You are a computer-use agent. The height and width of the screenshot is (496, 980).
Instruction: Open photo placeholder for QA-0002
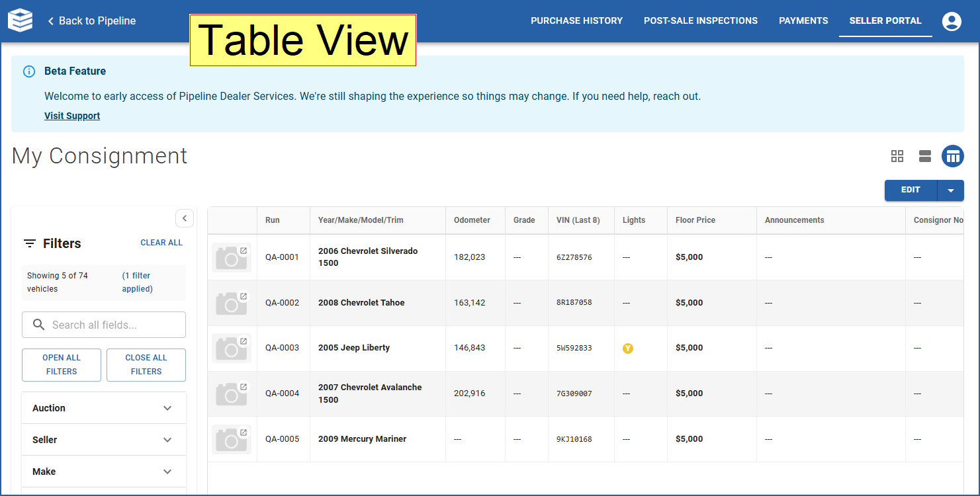232,303
